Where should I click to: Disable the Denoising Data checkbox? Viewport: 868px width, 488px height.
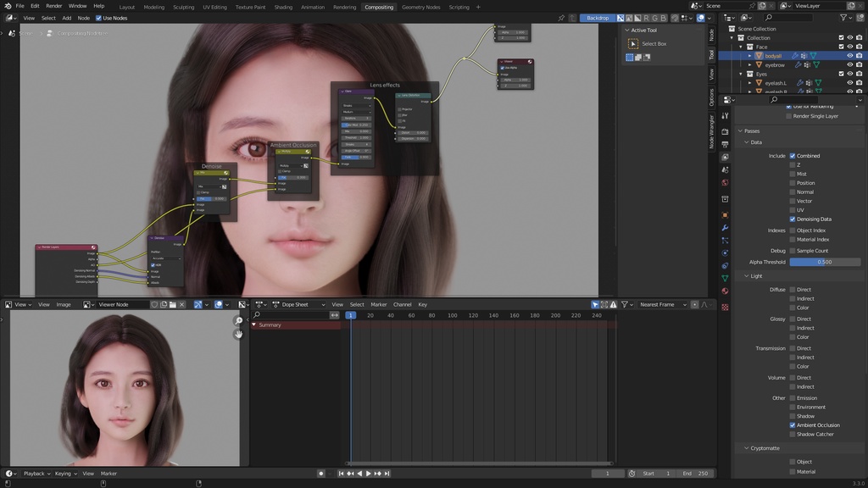[794, 219]
